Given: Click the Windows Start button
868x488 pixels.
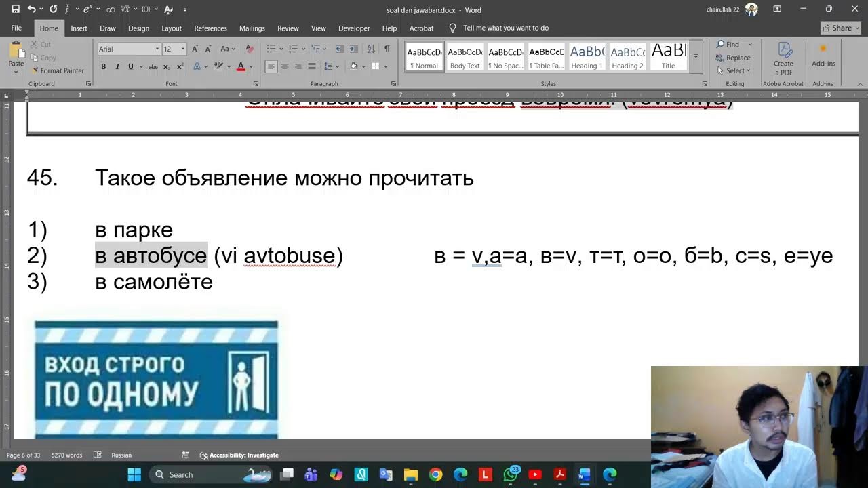Looking at the screenshot, I should pos(134,474).
